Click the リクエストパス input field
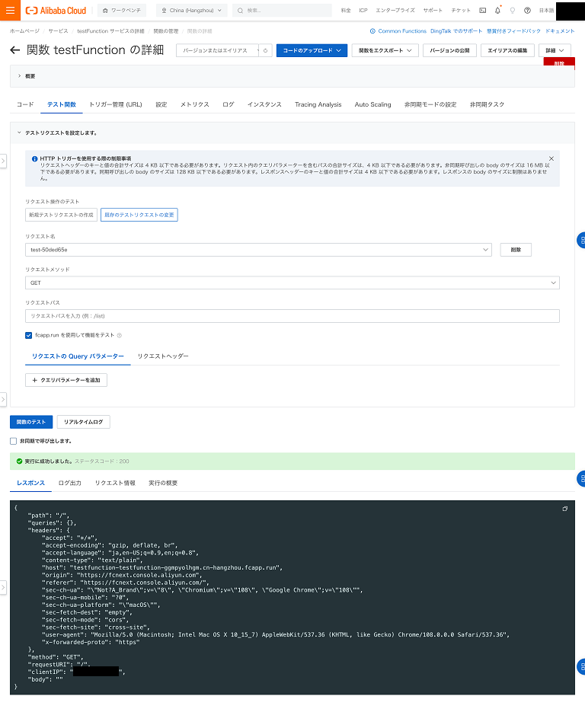 (292, 316)
